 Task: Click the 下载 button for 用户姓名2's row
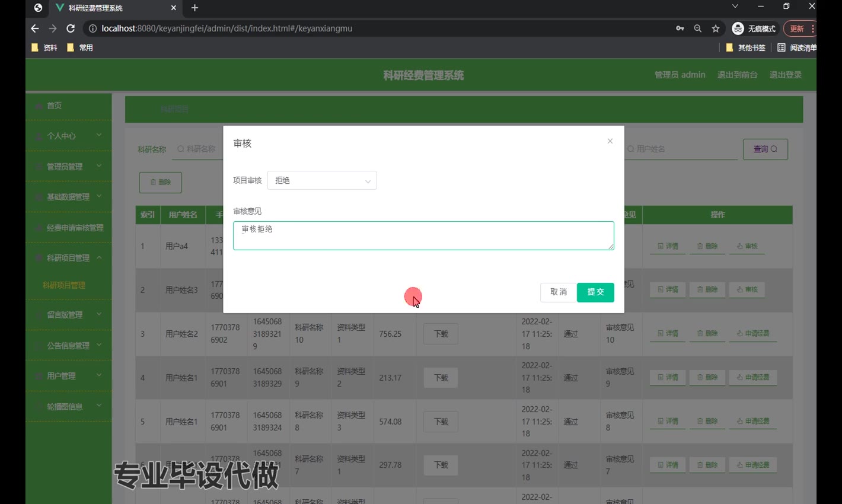coord(441,334)
